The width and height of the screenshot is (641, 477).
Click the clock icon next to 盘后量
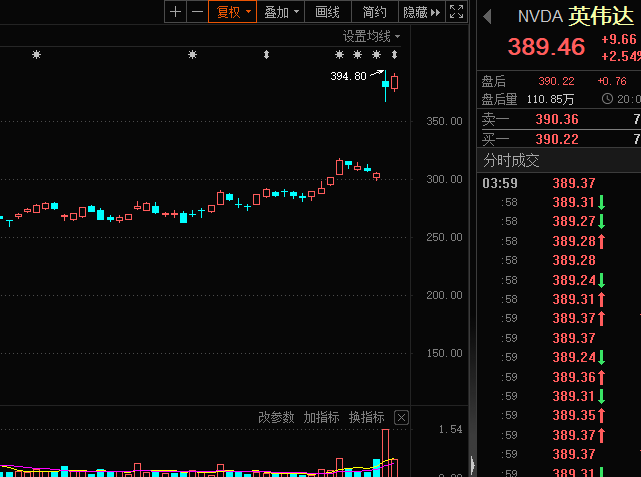click(x=607, y=99)
